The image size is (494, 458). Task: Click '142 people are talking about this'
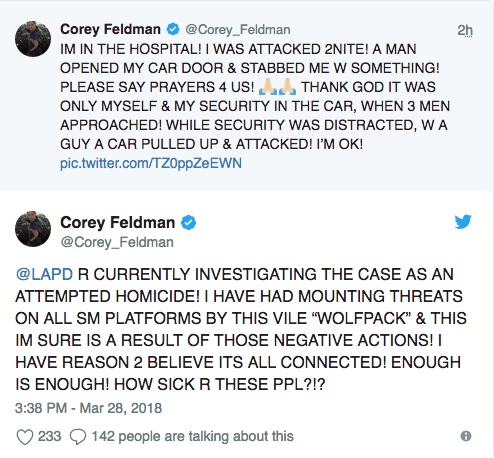point(193,436)
